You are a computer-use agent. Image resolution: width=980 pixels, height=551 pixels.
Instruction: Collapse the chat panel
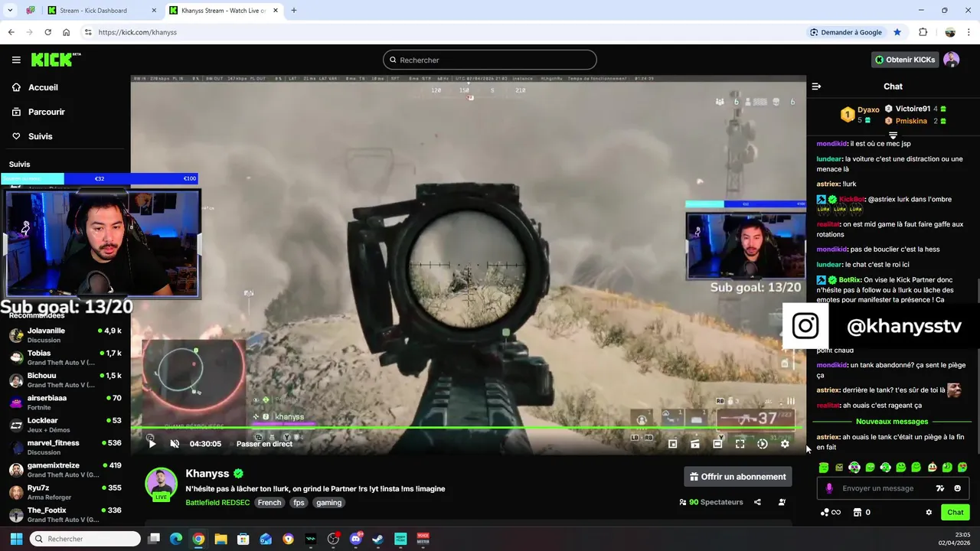click(816, 86)
